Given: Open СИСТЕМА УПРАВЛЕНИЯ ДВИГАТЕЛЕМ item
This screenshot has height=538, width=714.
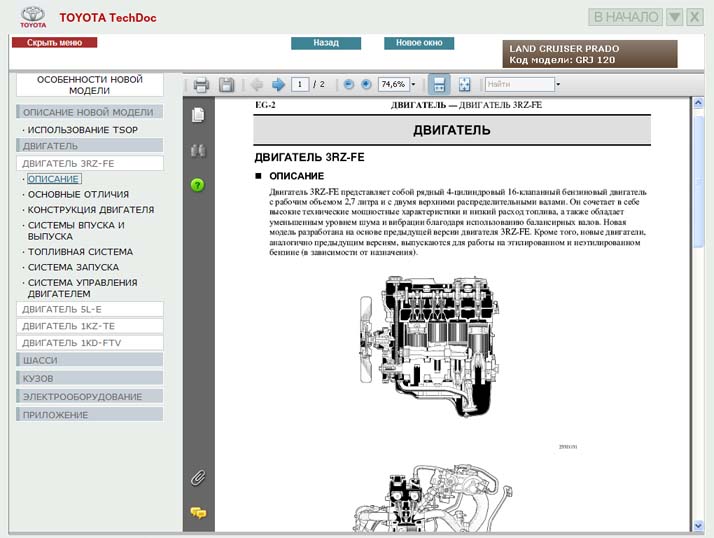Looking at the screenshot, I should click(82, 288).
